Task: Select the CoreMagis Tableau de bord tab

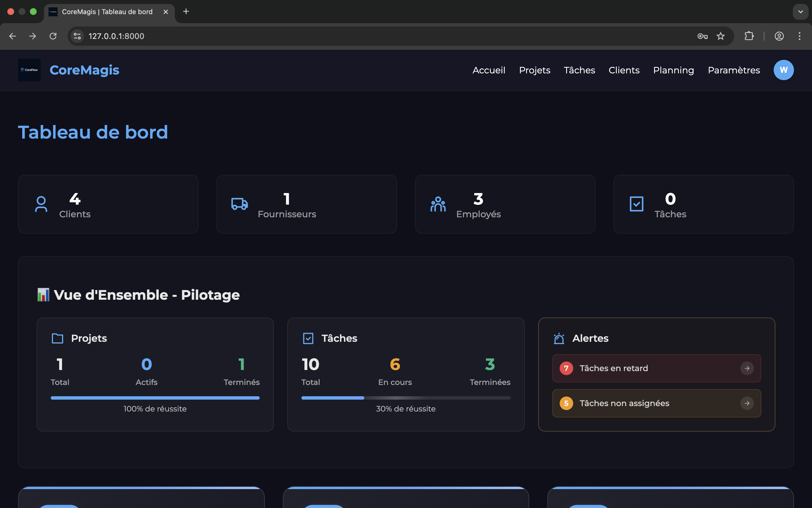Action: (109, 12)
